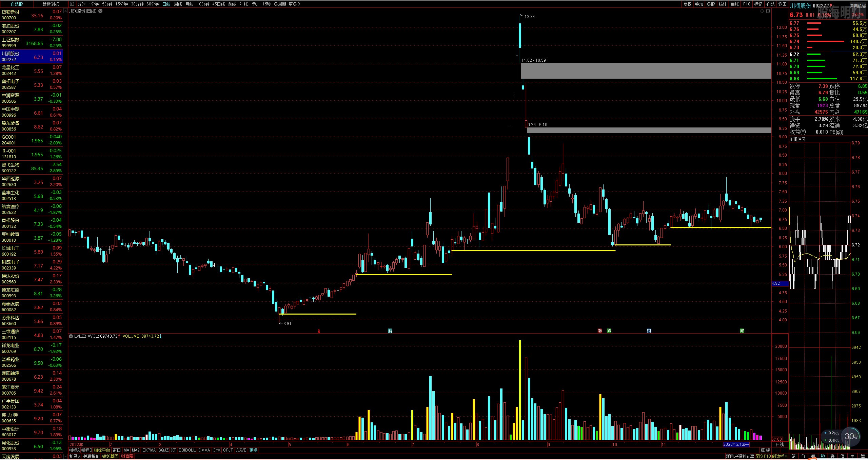Toggle 复权 price adjustment
The width and height of the screenshot is (868, 460).
(687, 4)
